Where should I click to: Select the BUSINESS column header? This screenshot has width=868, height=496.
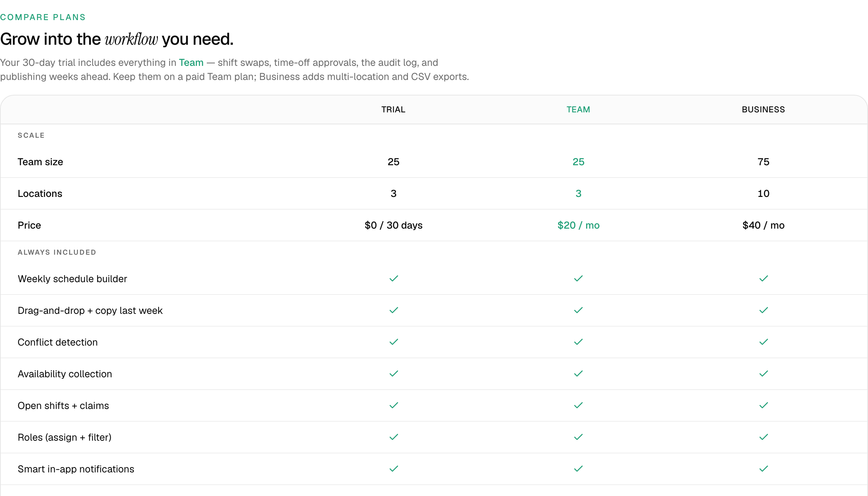pos(763,110)
